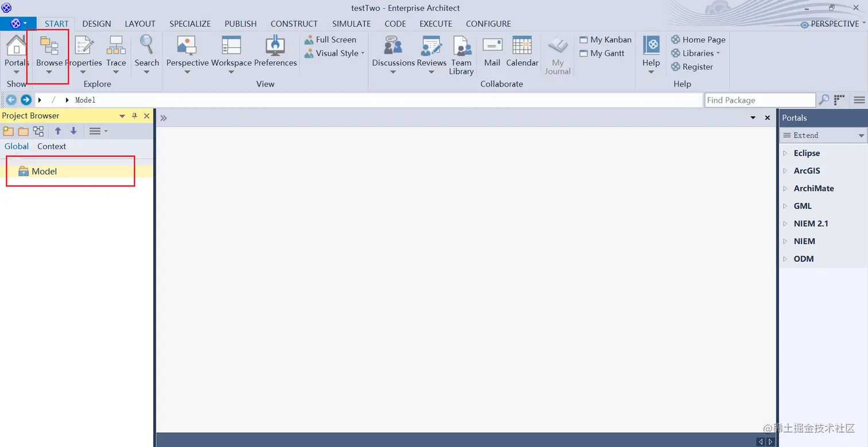This screenshot has width=868, height=447.
Task: Expand the Visual Style dropdown
Action: point(363,53)
